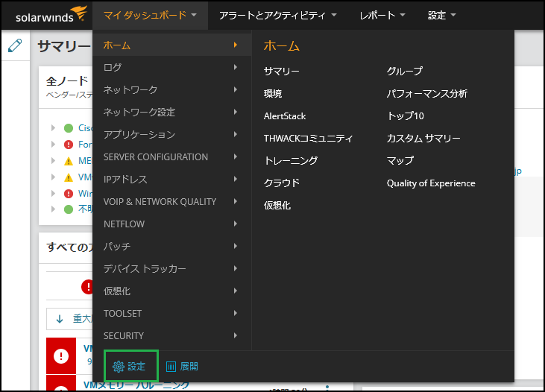Open the AlertStack link
This screenshot has height=392, width=545.
pyautogui.click(x=285, y=116)
